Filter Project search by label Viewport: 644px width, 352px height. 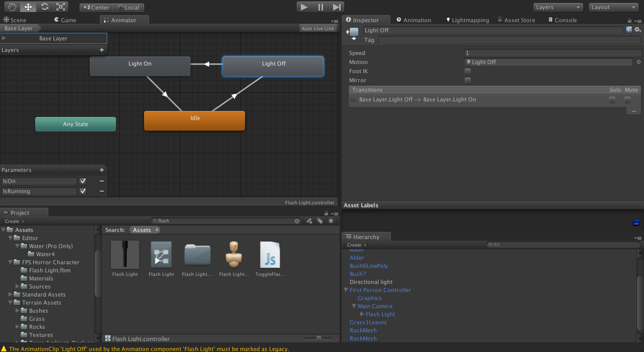pyautogui.click(x=320, y=221)
